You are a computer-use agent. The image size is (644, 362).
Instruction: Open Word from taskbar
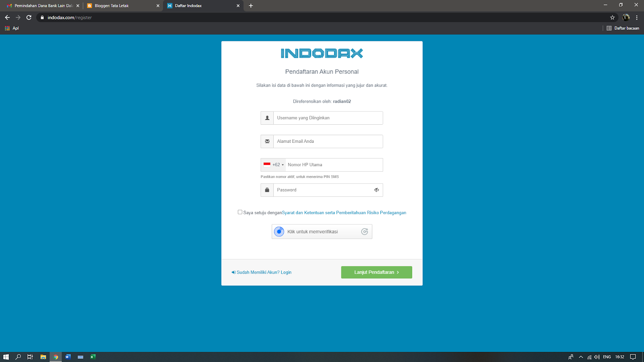(68, 357)
